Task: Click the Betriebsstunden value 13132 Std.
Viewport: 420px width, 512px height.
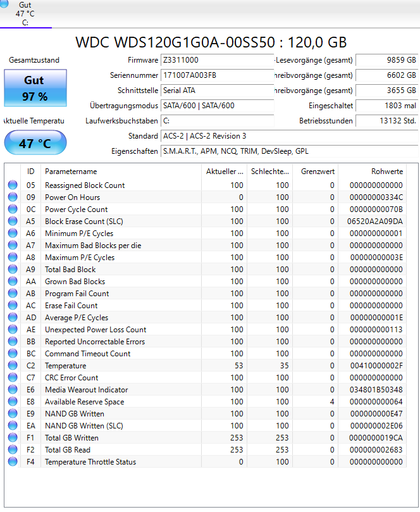Action: pos(386,121)
